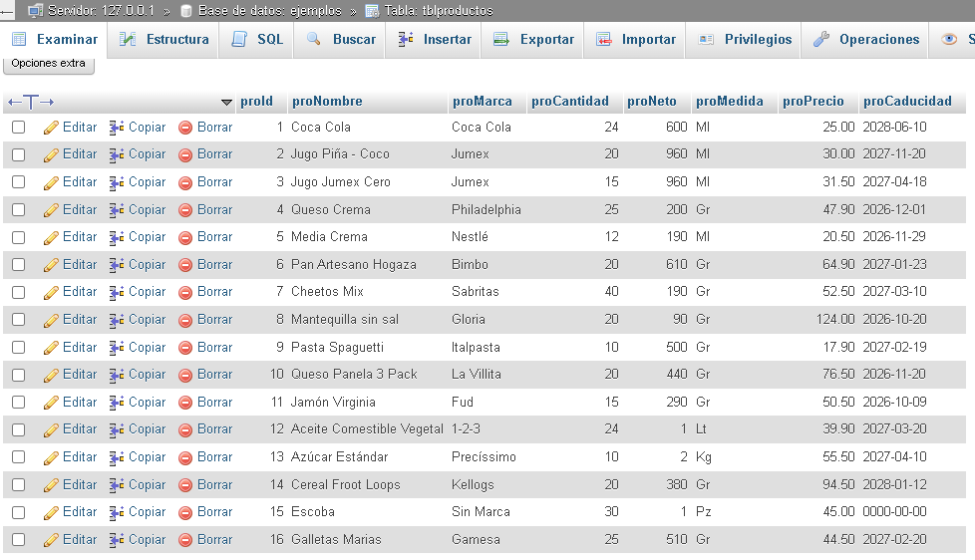Click the pencil icon in the Queso Panela 3 Pack row
The image size is (975, 560).
(x=51, y=375)
